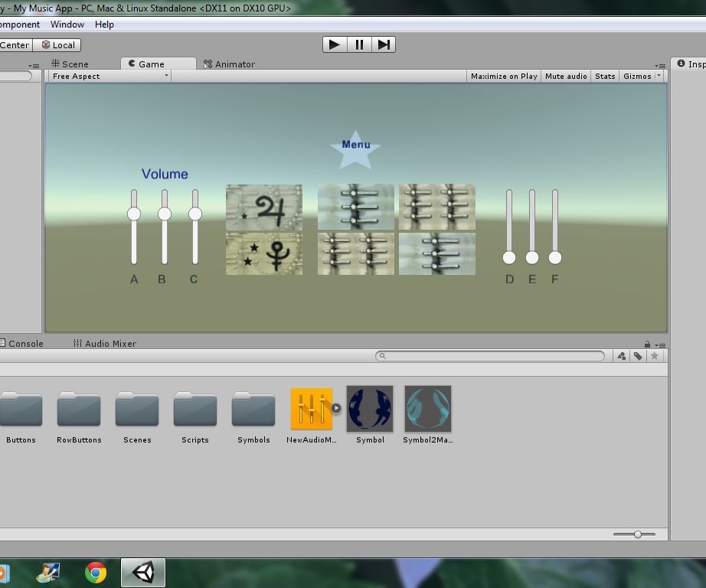This screenshot has height=588, width=706.
Task: Click the favorites star icon in Project panel
Action: 654,356
